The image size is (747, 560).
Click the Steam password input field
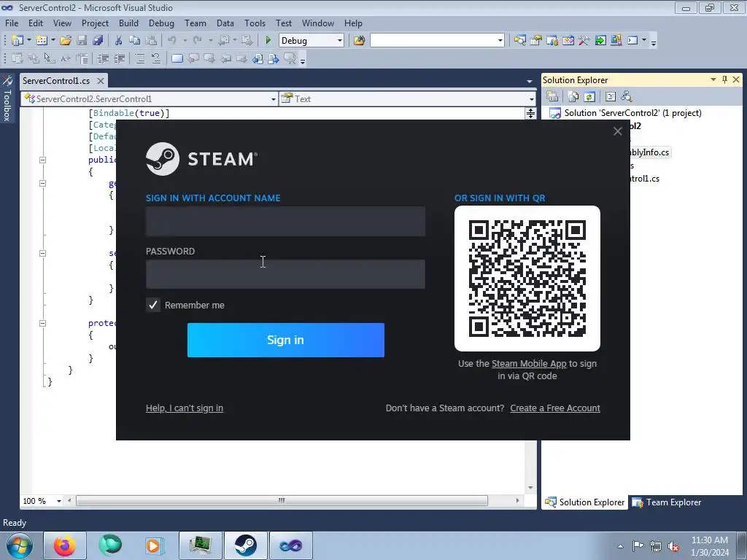[285, 274]
